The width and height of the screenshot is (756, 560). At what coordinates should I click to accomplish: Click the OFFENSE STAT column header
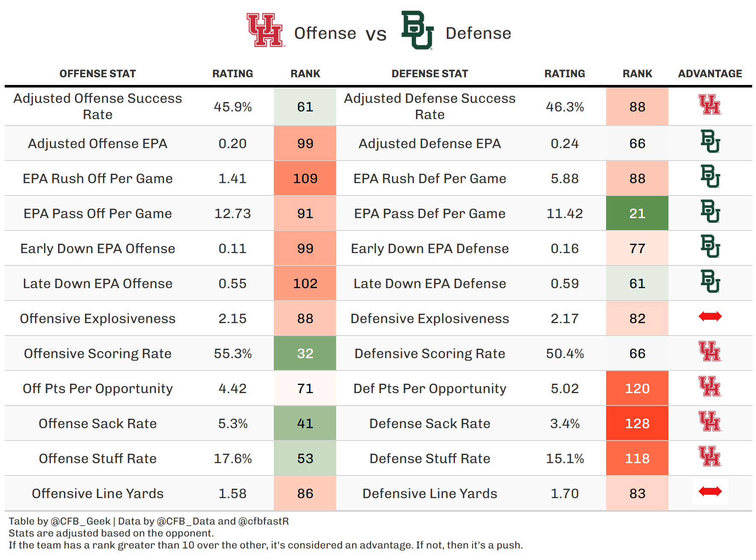click(97, 74)
